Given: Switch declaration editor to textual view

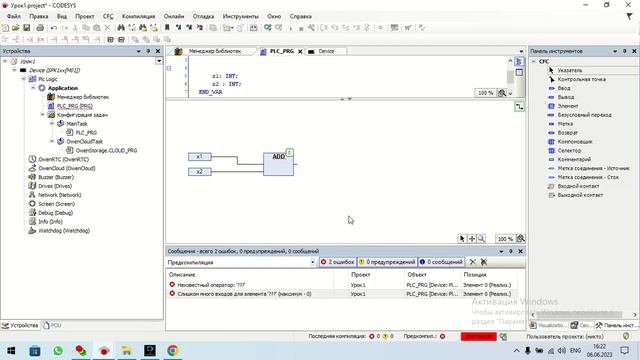Looking at the screenshot, I should [x=519, y=62].
